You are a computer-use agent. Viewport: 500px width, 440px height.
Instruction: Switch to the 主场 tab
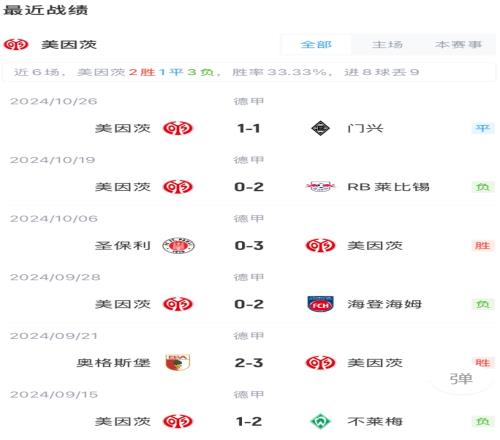pyautogui.click(x=387, y=44)
